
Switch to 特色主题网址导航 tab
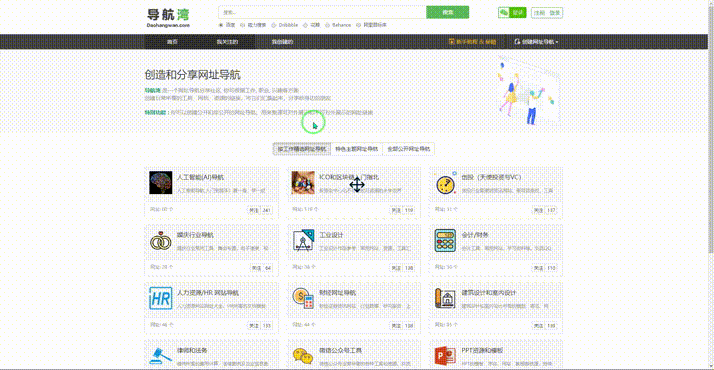pyautogui.click(x=357, y=149)
